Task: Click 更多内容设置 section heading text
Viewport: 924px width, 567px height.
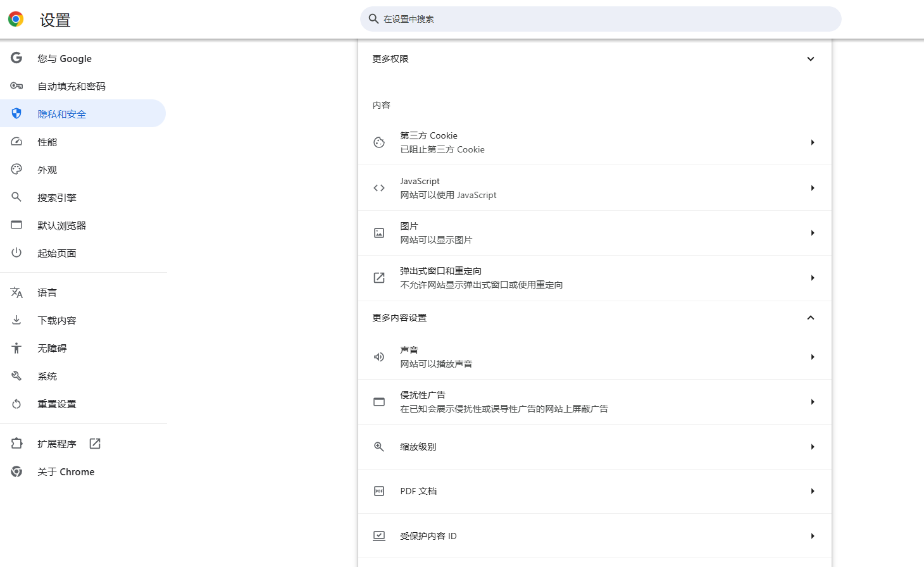Action: tap(399, 318)
